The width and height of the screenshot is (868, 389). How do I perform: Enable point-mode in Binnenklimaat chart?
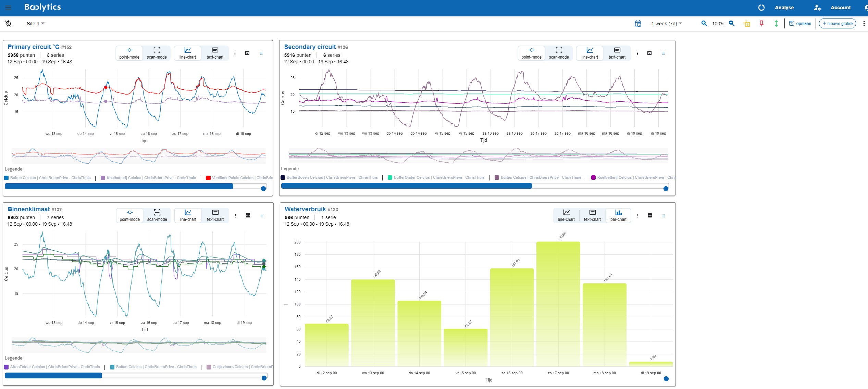point(129,215)
